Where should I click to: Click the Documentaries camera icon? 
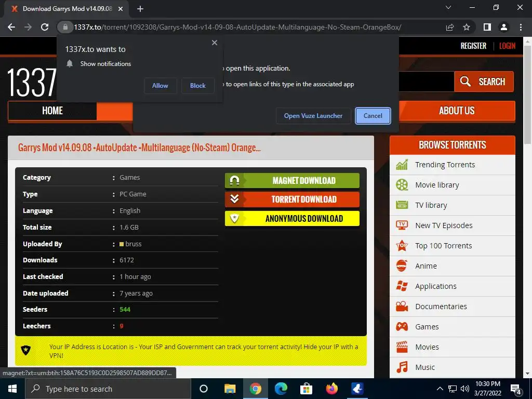pyautogui.click(x=402, y=307)
